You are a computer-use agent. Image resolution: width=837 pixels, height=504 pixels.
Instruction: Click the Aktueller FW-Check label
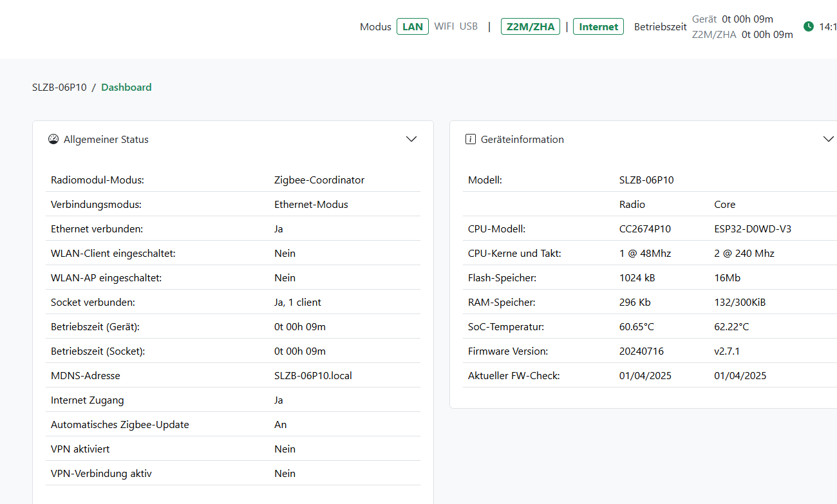[x=514, y=376]
